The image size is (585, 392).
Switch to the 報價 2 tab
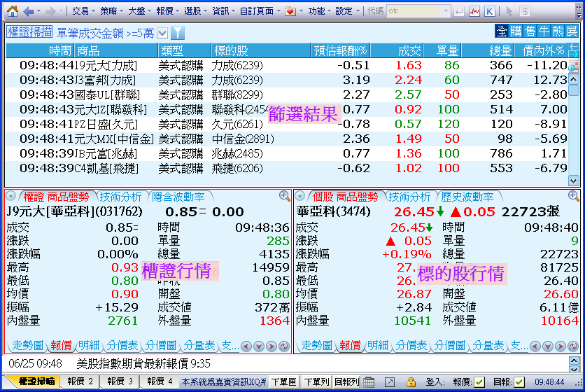coord(80,381)
